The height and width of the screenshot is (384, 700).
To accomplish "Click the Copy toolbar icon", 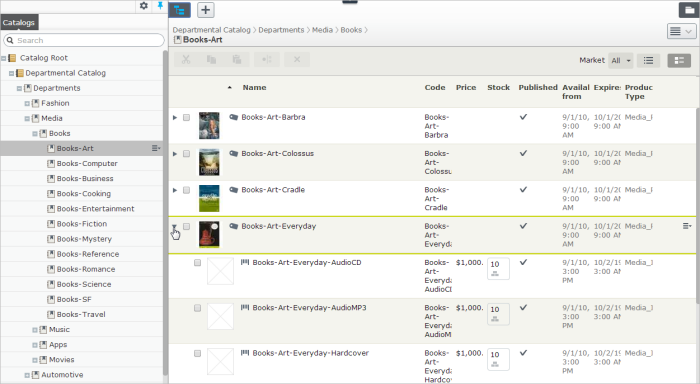I will tap(212, 59).
